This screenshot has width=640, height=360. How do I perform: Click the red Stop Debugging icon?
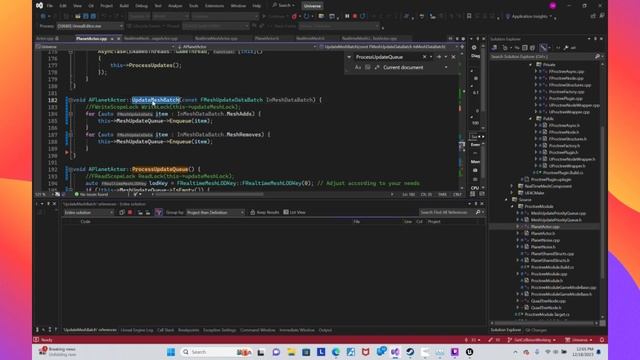coord(355,16)
